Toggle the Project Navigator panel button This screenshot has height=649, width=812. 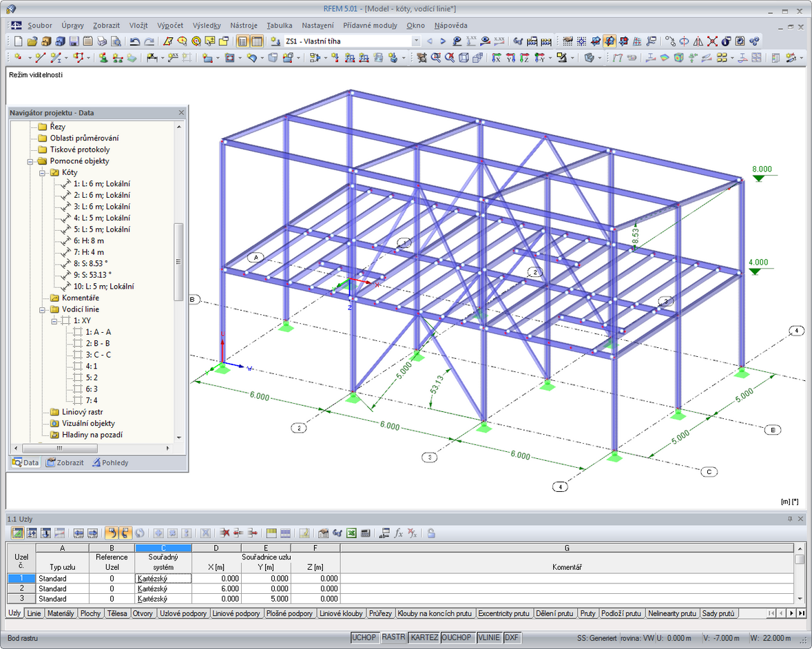tap(242, 41)
